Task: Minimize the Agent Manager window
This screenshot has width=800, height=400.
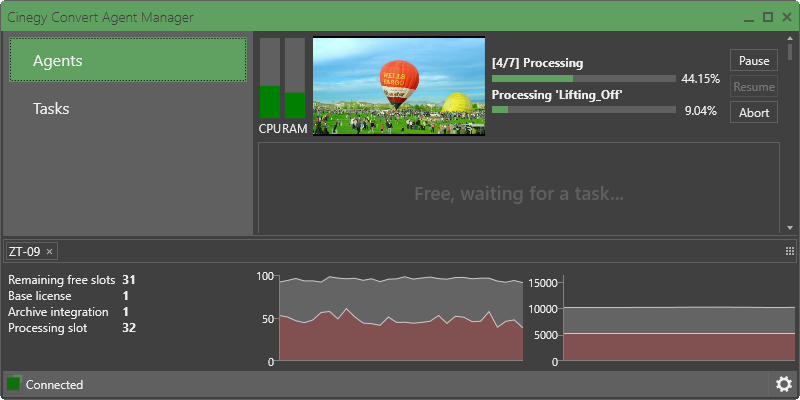Action: (x=749, y=18)
